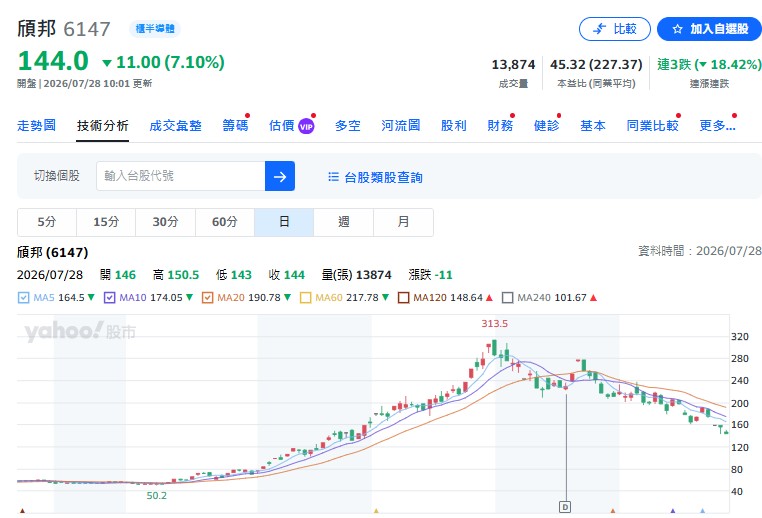Image resolution: width=762 pixels, height=518 pixels.
Task: Click the 櫃半導體 category tag
Action: [155, 29]
